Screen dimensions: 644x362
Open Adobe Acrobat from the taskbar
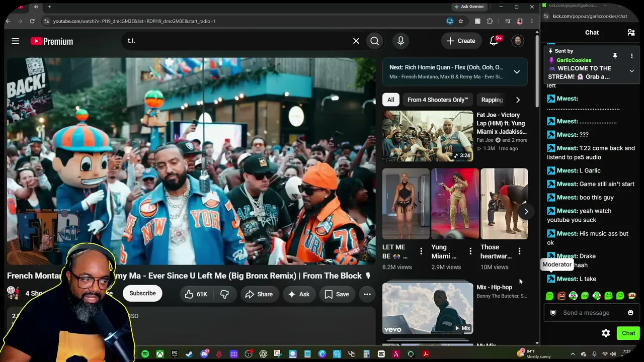[x=426, y=354]
